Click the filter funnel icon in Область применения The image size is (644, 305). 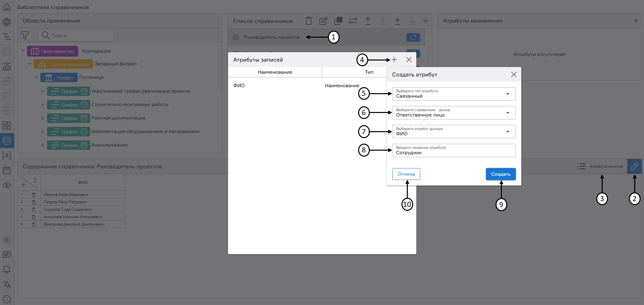tap(25, 35)
